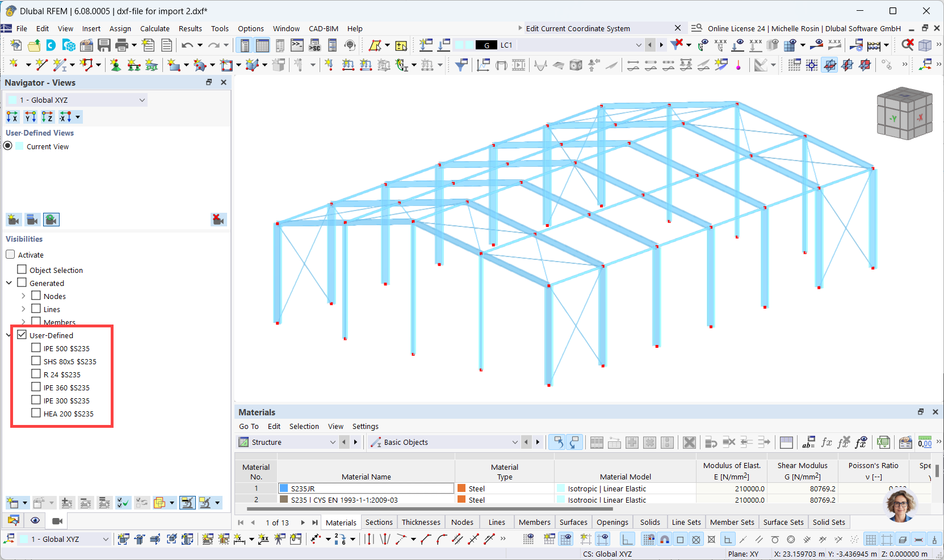Screen dimensions: 944x560
Task: Switch to the Sections tab
Action: pyautogui.click(x=379, y=522)
